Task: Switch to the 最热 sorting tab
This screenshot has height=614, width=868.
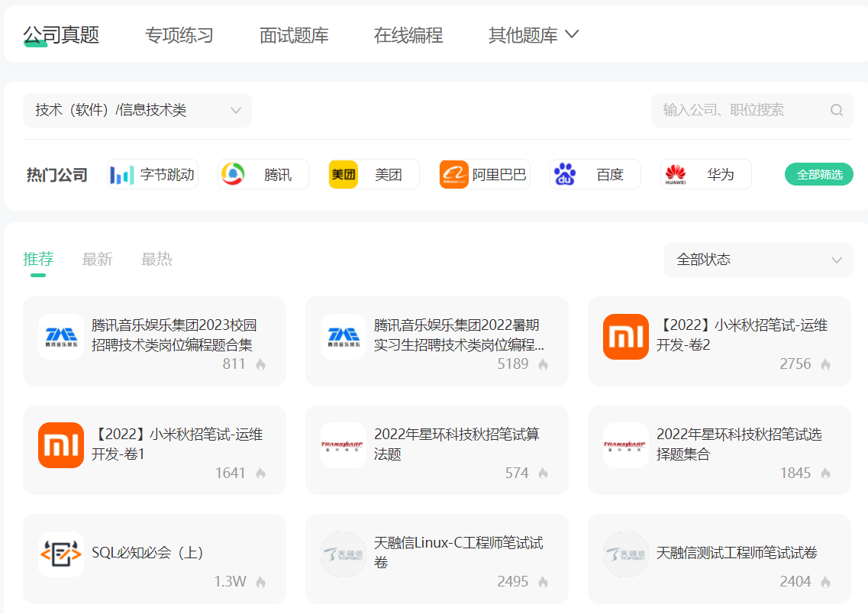Action: [156, 259]
